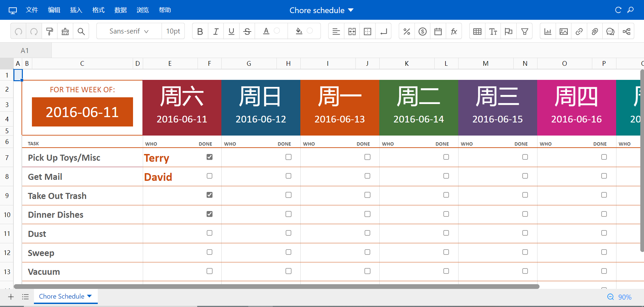Check the Done box for Get Mail on Saturday
This screenshot has height=307, width=644.
209,176
